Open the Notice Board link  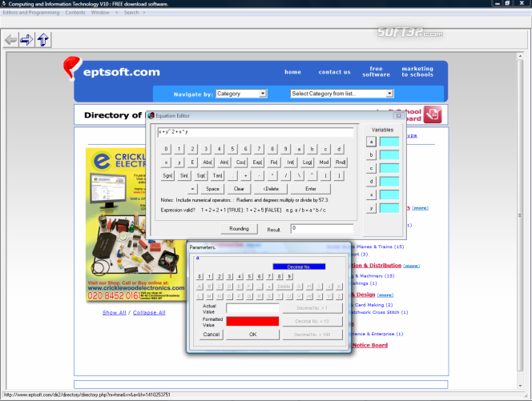coord(370,345)
